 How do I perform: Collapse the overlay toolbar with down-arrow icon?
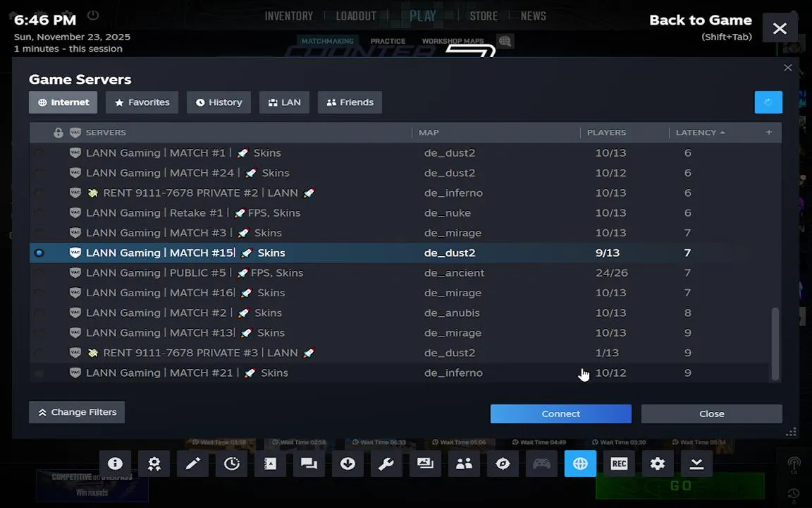coord(696,464)
